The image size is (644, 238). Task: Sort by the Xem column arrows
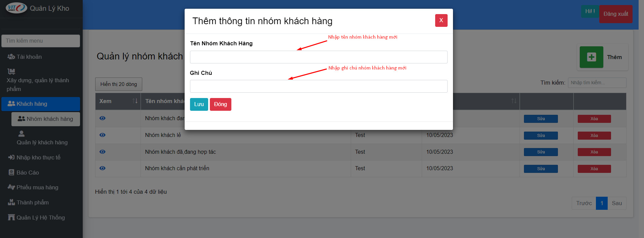[x=135, y=101]
